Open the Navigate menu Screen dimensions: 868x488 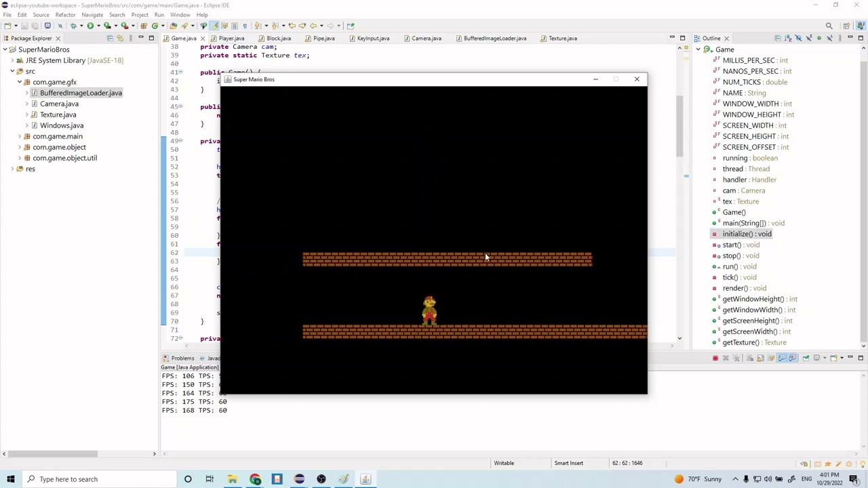92,15
